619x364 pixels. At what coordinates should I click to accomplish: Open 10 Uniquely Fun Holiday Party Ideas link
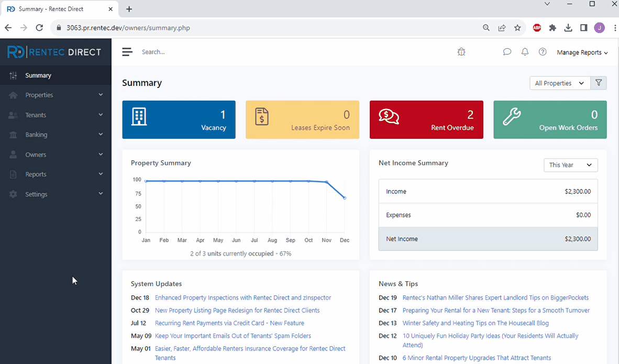(x=490, y=340)
